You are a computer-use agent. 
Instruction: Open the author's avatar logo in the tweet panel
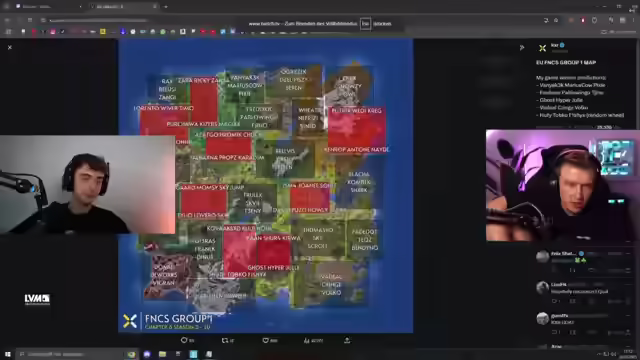[542, 48]
